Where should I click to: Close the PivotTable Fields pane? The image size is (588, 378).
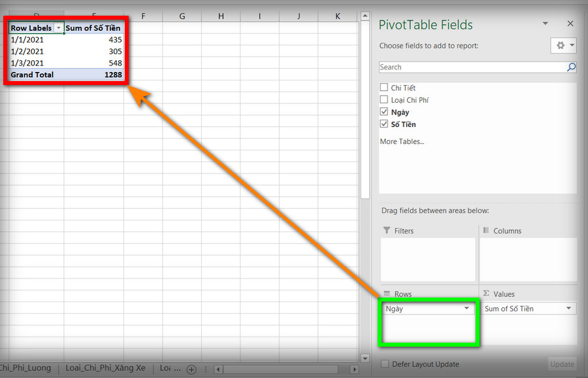coord(570,24)
